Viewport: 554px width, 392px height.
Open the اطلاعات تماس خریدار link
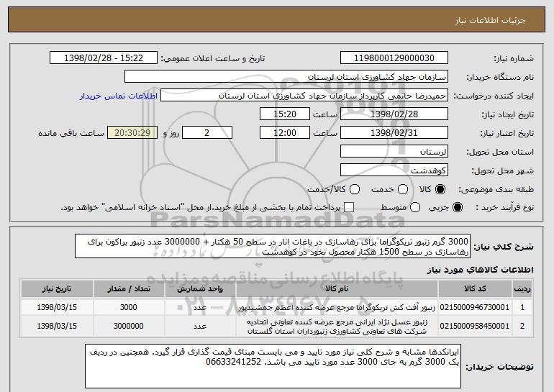coord(119,96)
